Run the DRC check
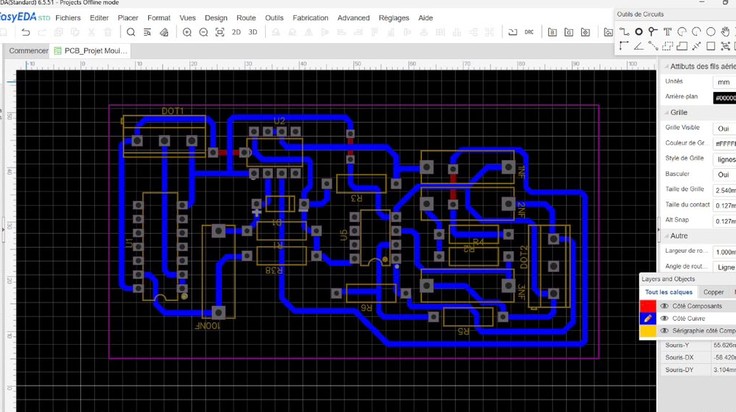 point(529,32)
